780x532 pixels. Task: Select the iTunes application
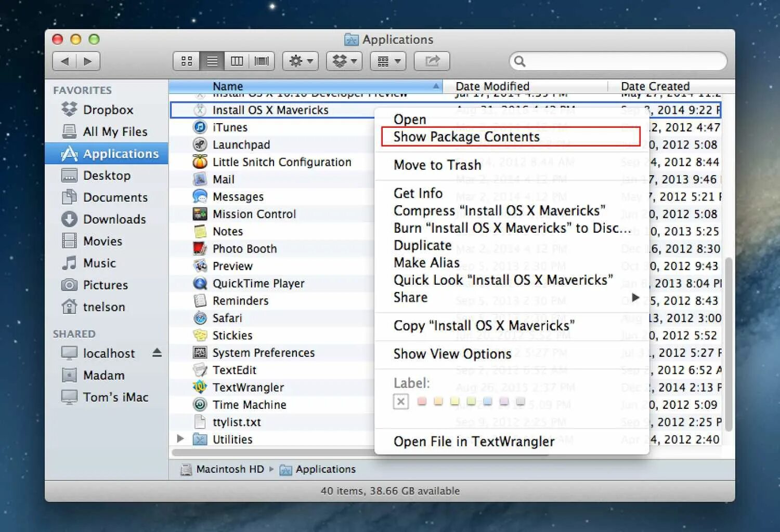(x=271, y=127)
